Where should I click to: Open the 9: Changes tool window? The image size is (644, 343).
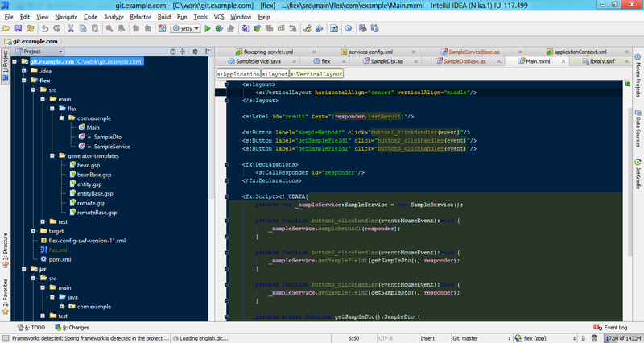click(72, 328)
